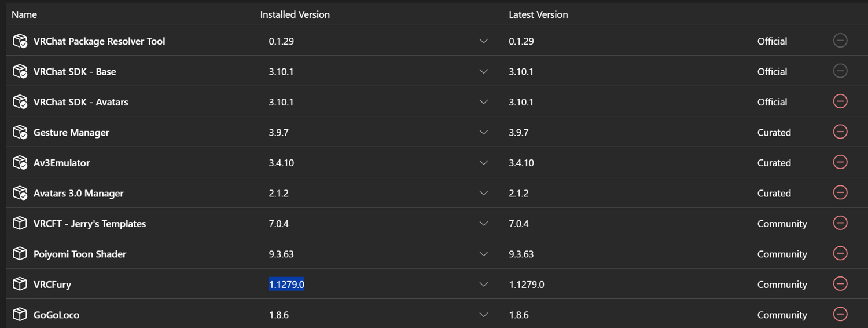The width and height of the screenshot is (868, 328).
Task: Open VRCFury installed version dropdown
Action: point(484,285)
